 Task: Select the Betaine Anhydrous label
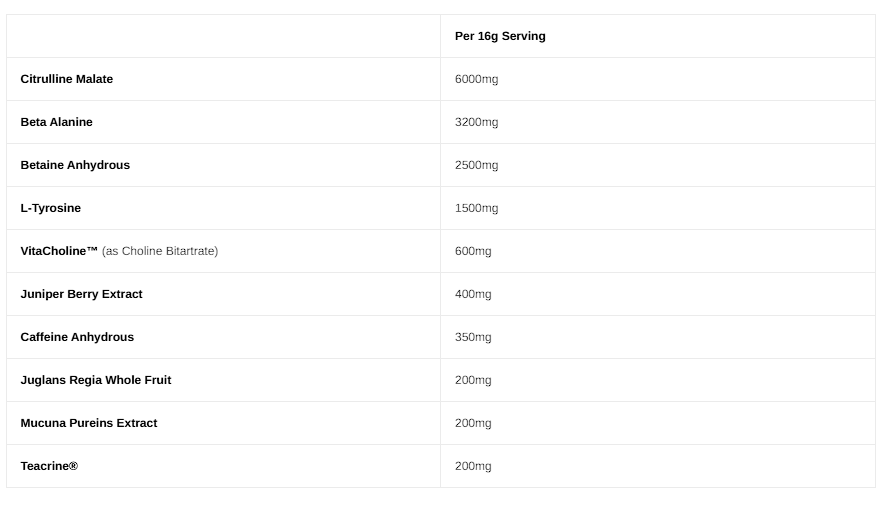tap(75, 165)
